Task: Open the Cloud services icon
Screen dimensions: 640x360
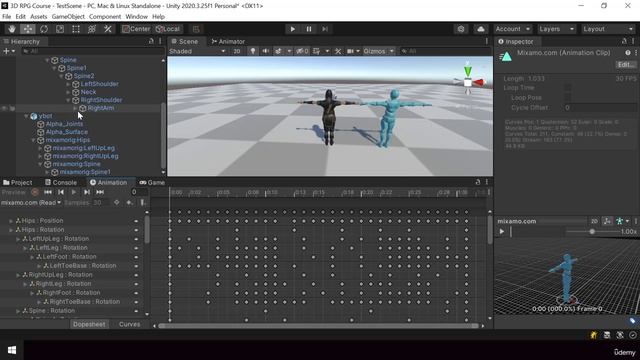Action: 481,29
